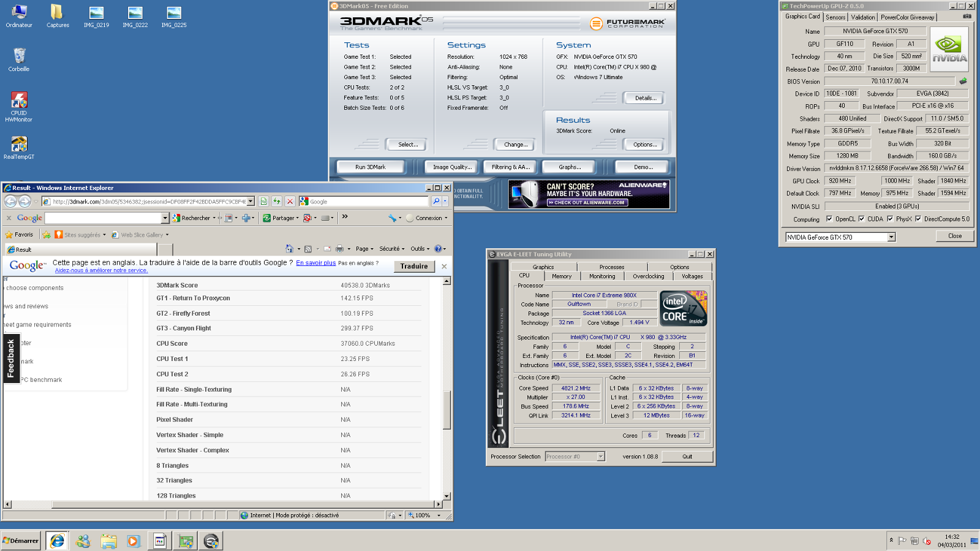Click the E-LEET taskbar icon

211,541
